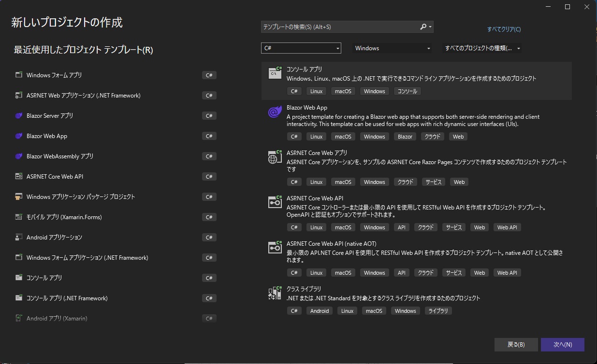
Task: Click the Blazor Server アプリ purple icon
Action: coord(19,115)
